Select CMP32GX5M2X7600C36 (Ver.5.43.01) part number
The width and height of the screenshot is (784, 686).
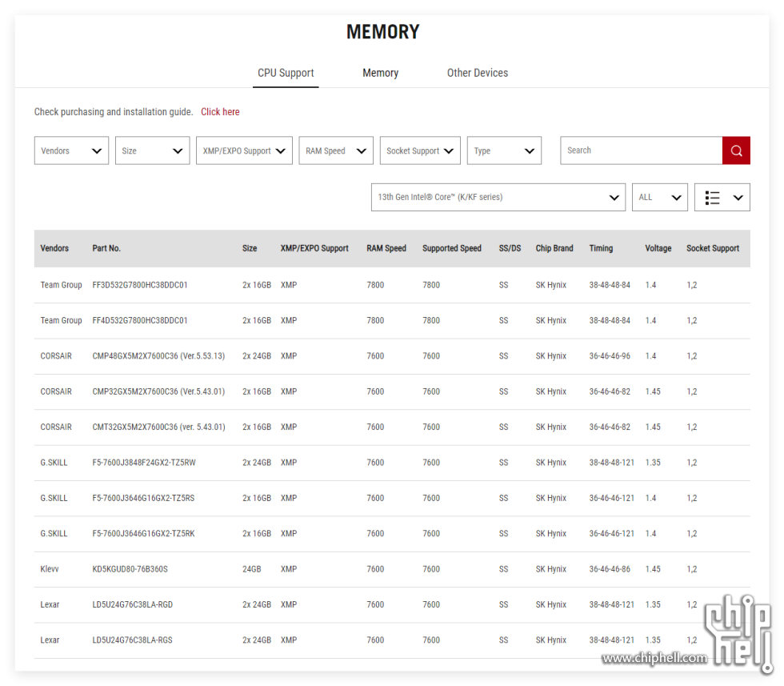(158, 391)
